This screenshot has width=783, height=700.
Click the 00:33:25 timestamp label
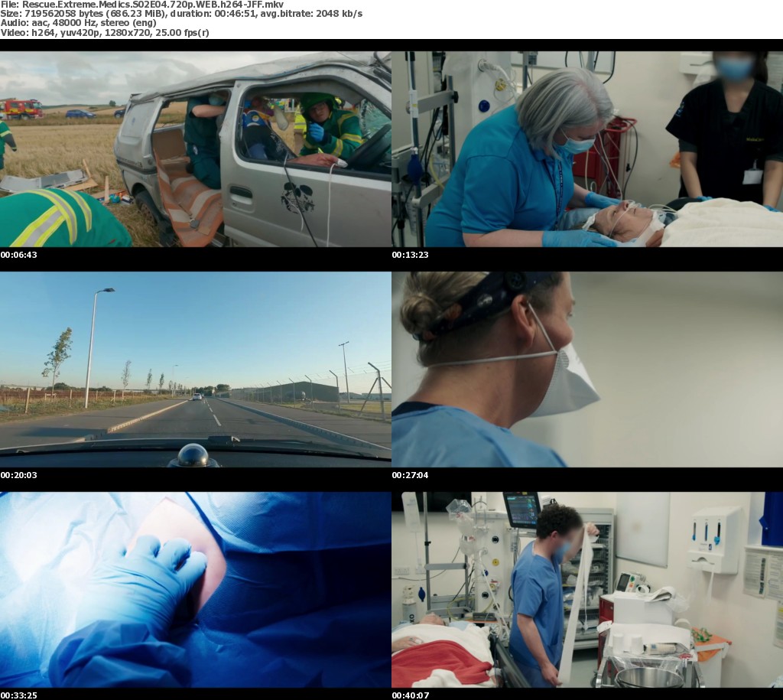click(x=18, y=695)
